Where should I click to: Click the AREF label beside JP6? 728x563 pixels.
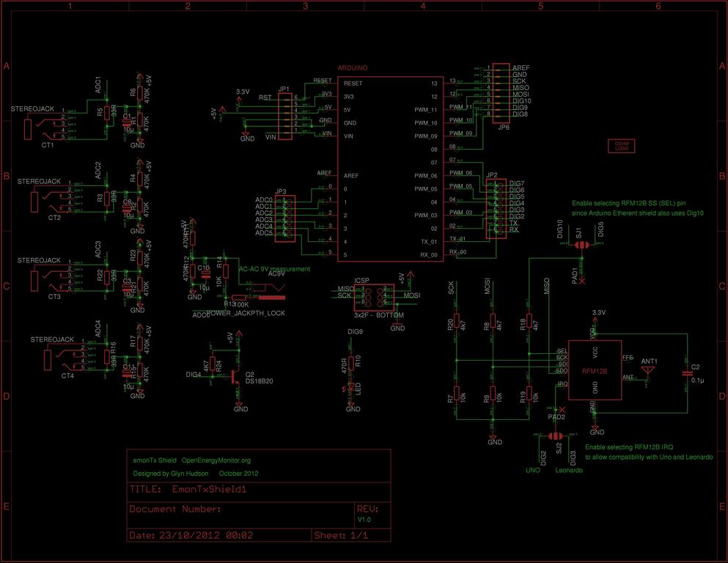point(521,67)
